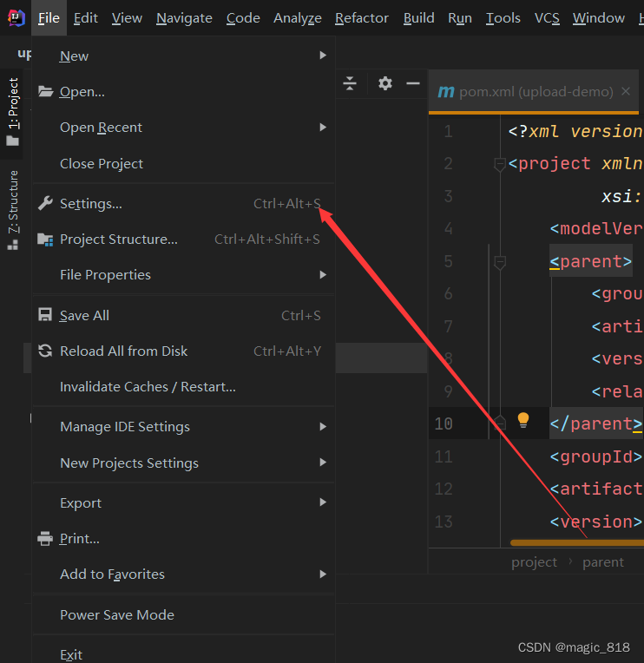Click the Project Structure folder icon
The image size is (644, 663).
pos(45,240)
